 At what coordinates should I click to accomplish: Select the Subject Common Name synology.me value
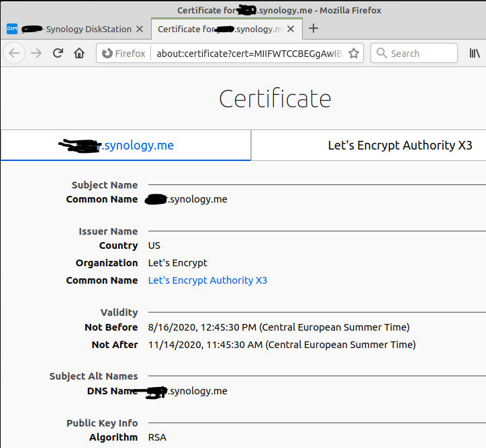(x=187, y=199)
